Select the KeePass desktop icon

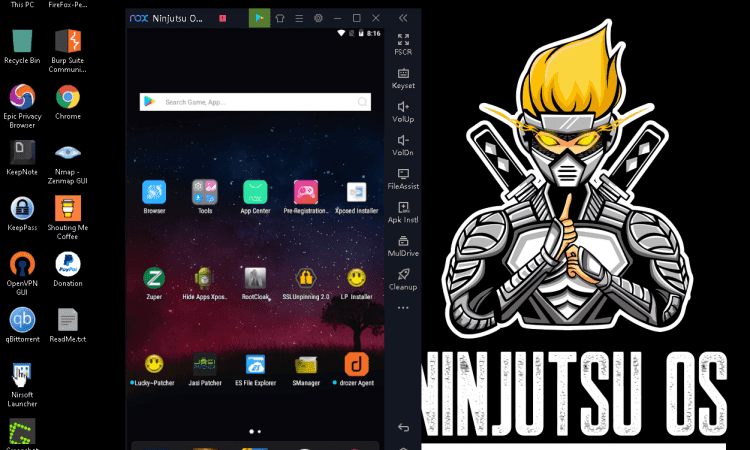pyautogui.click(x=22, y=213)
